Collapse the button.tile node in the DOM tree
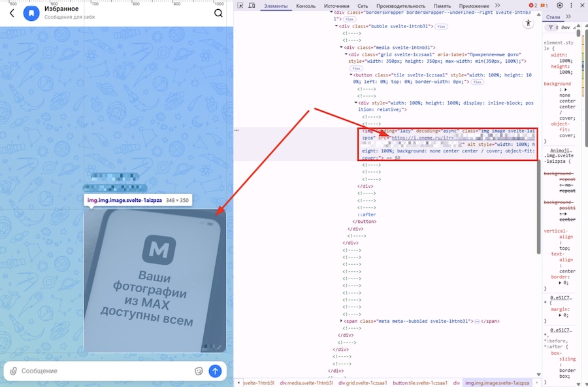Viewport: 588px width, 387px height. [350, 75]
